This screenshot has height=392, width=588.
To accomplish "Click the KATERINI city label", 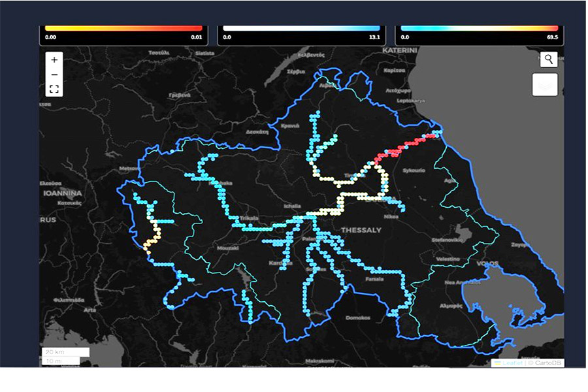I will (400, 50).
